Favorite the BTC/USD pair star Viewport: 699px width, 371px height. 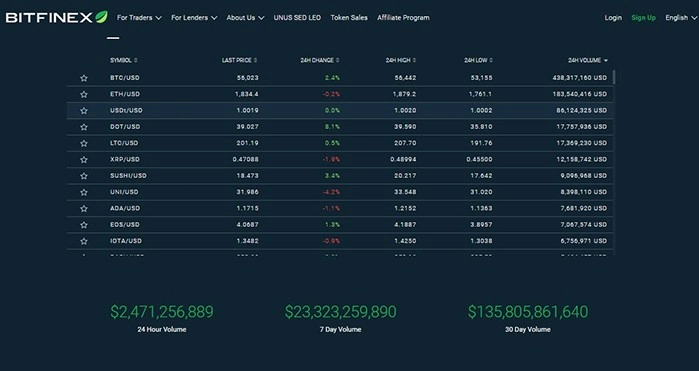coord(84,78)
